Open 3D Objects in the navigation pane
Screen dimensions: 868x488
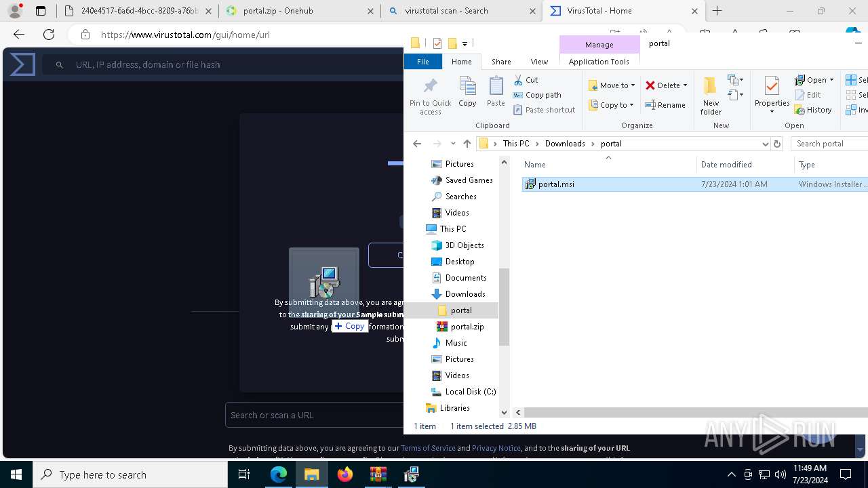465,245
